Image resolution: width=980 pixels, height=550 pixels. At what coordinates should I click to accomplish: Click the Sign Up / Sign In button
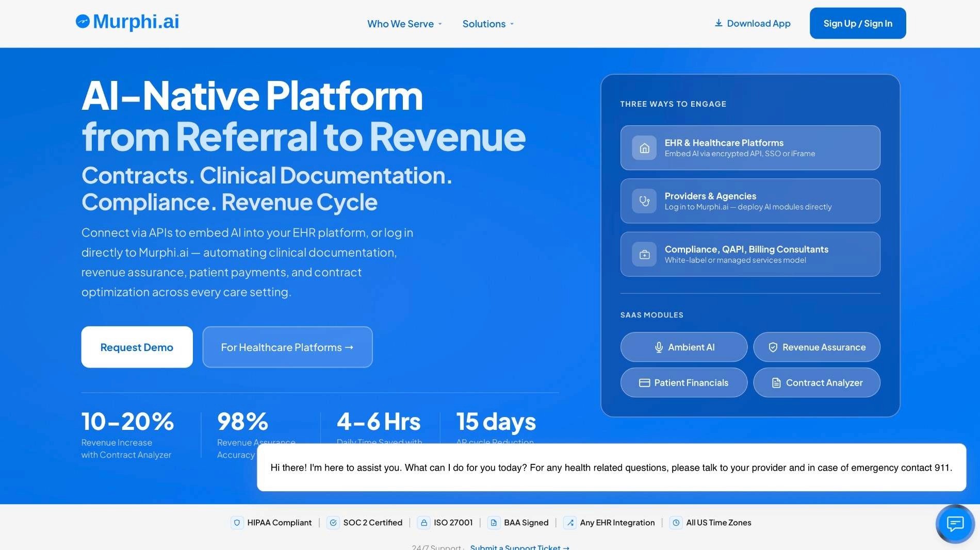click(858, 23)
